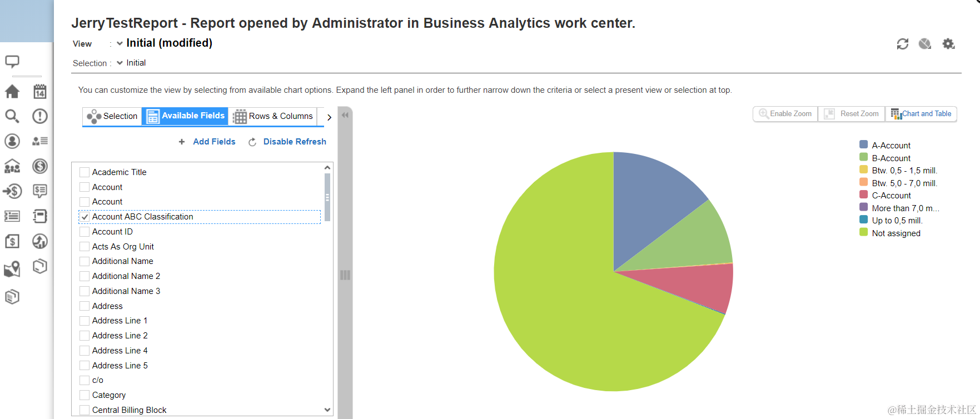Open the calendar icon in sidebar
The image size is (980, 419).
40,92
